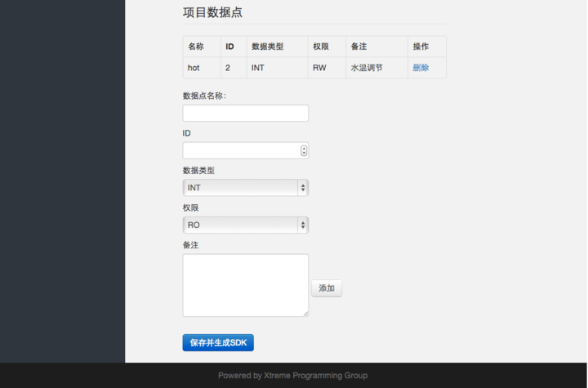The height and width of the screenshot is (388, 588).
Task: Click the 删除 link in the hot row
Action: 421,68
